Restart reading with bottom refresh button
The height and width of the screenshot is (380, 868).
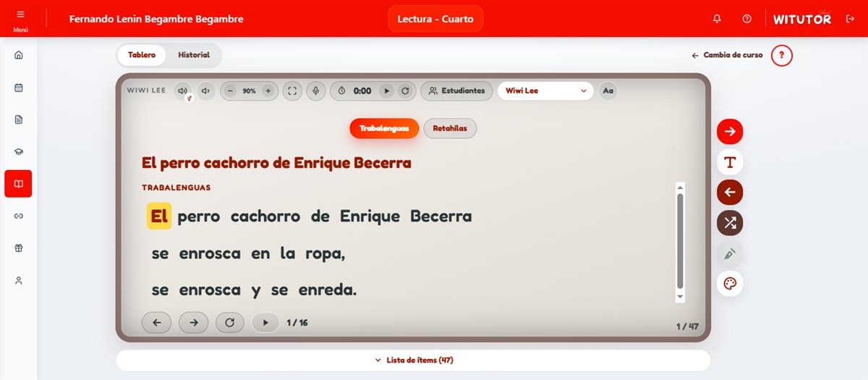[230, 322]
